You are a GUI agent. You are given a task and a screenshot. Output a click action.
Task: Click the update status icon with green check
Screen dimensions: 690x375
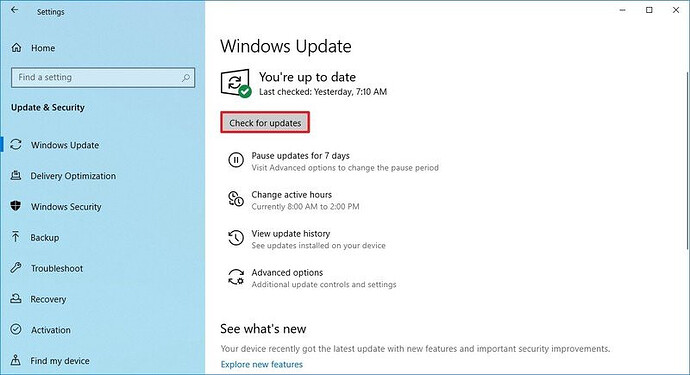(236, 83)
